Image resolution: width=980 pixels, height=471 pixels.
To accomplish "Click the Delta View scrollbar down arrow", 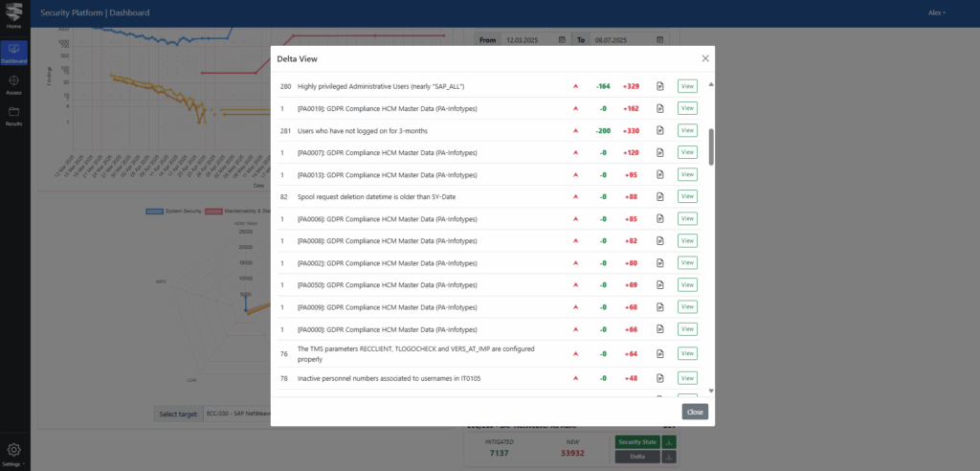I will point(711,391).
